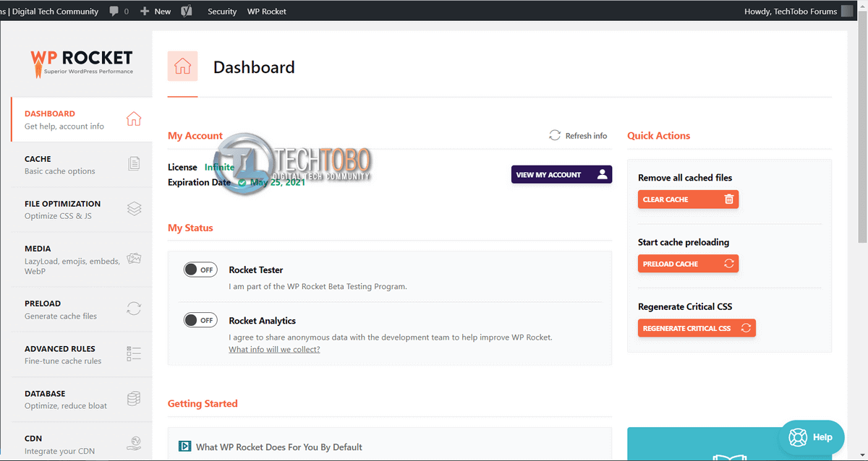Click the Regenerate Critical CSS button
Viewport: 868px width, 461px height.
pyautogui.click(x=697, y=328)
